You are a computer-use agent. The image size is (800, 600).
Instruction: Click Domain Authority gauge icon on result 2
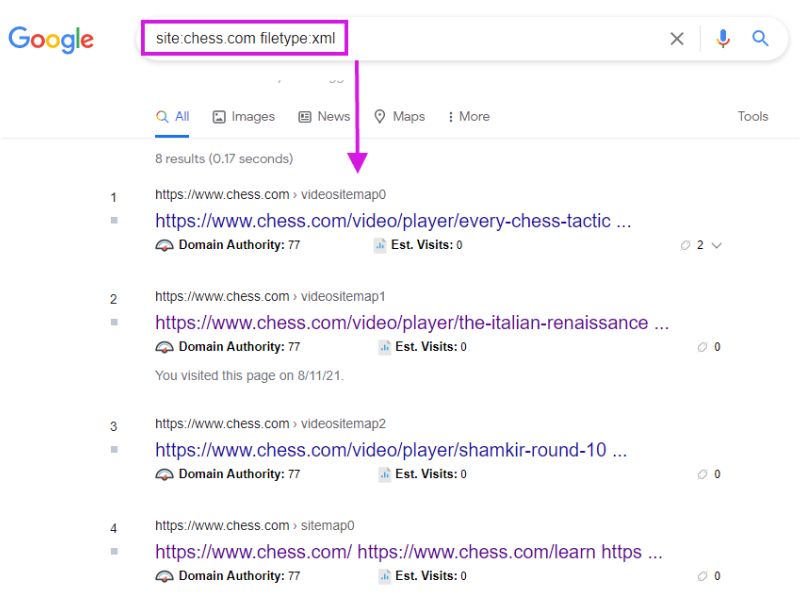pyautogui.click(x=164, y=347)
